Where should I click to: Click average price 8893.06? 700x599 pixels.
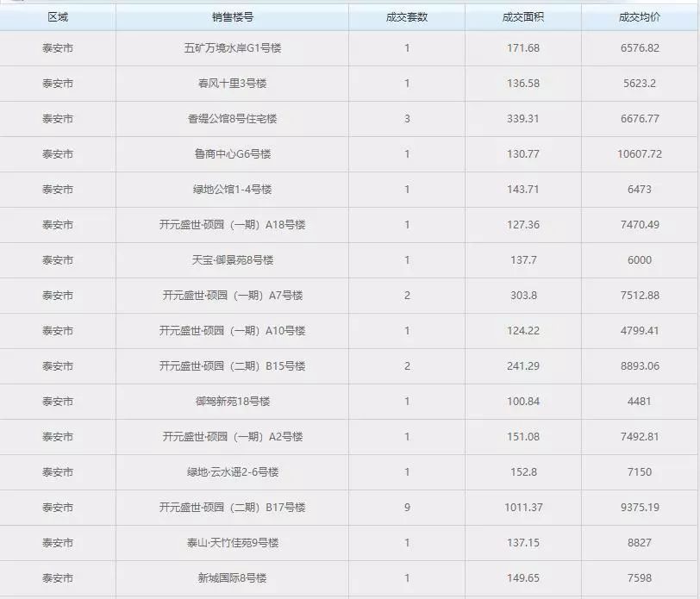(640, 366)
